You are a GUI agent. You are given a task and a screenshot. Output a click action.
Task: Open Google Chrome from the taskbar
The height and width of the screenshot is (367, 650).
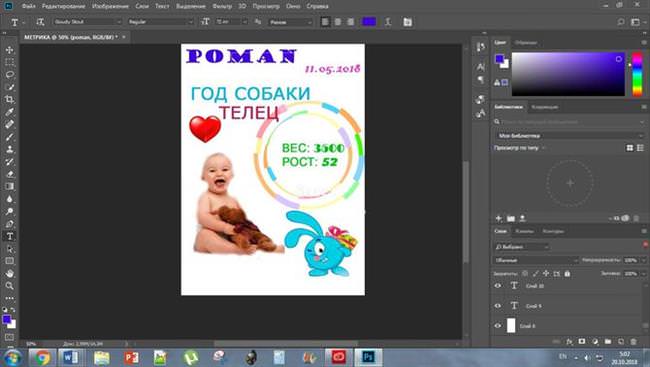pyautogui.click(x=42, y=357)
